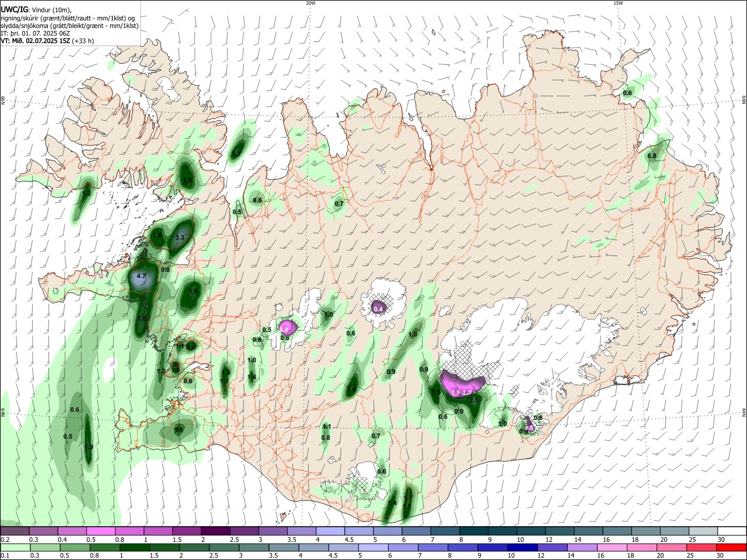This screenshot has width=747, height=560.
Task: Click the '0.4' value on the hatched glacier
Action: (378, 309)
